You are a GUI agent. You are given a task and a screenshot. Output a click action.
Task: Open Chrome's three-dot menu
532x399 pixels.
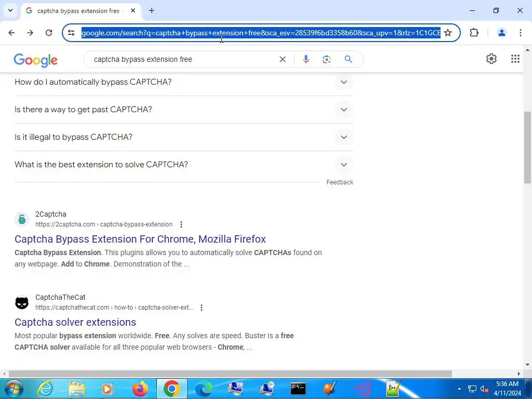520,33
